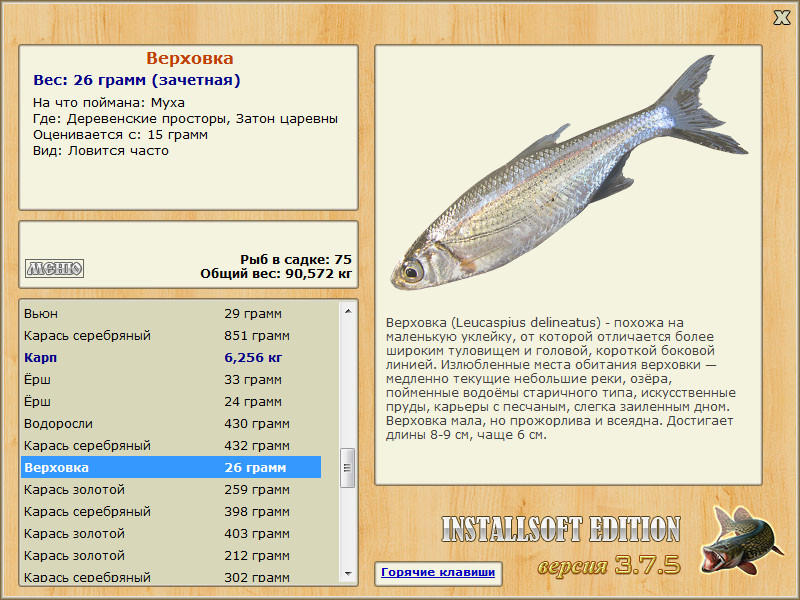The image size is (800, 600).
Task: Click the Общий вес: 90,572 кг total
Action: 276,274
